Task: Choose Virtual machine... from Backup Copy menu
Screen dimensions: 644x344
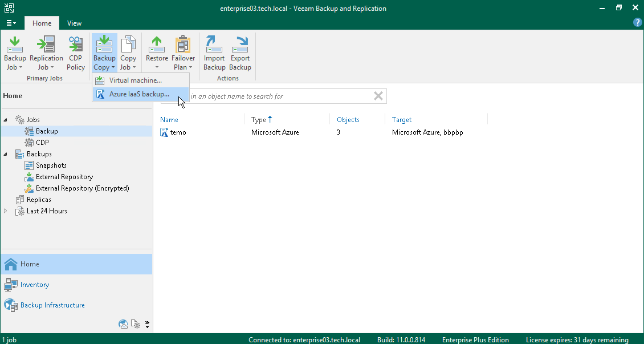Action: pos(140,80)
